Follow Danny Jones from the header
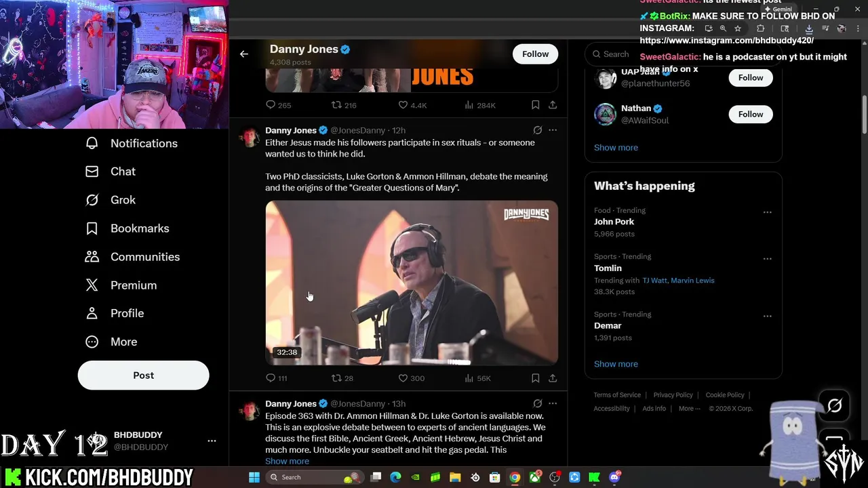 (535, 54)
